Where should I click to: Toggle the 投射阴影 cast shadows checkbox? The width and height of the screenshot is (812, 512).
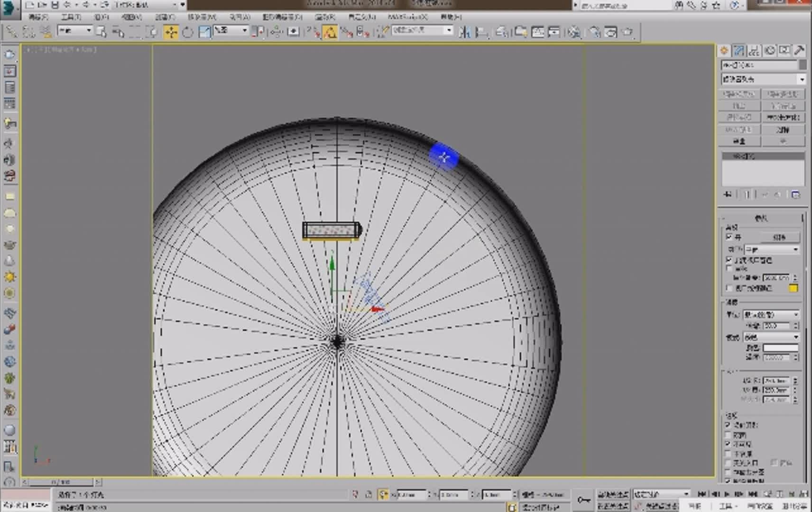pos(728,425)
